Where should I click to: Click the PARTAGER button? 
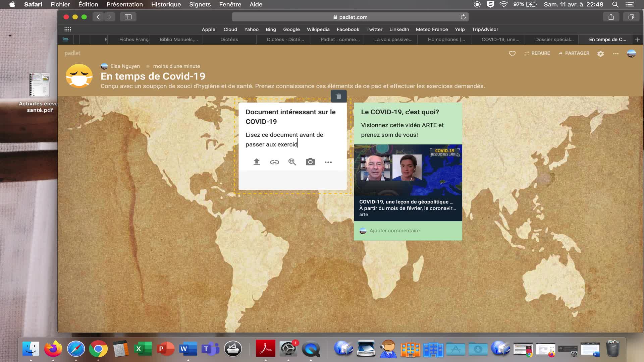tap(574, 53)
